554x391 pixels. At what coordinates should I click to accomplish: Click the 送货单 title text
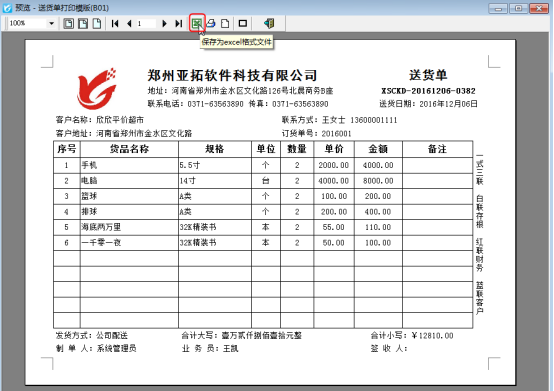pyautogui.click(x=428, y=75)
